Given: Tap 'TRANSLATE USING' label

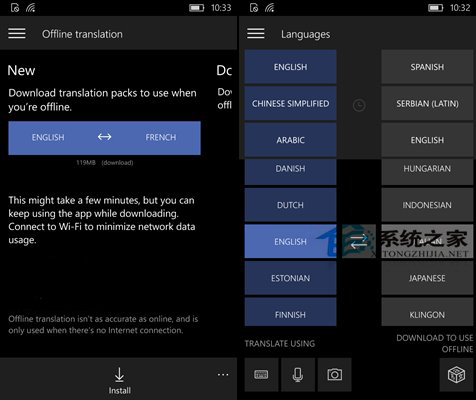Looking at the screenshot, I should point(280,344).
